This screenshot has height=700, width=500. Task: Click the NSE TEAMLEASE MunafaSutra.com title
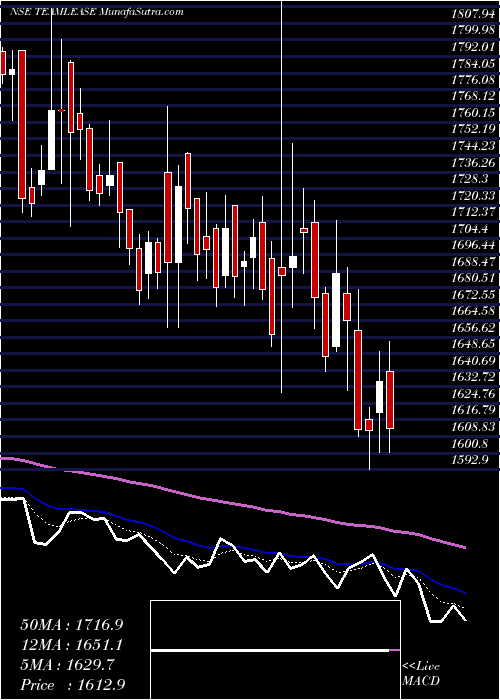96,12
